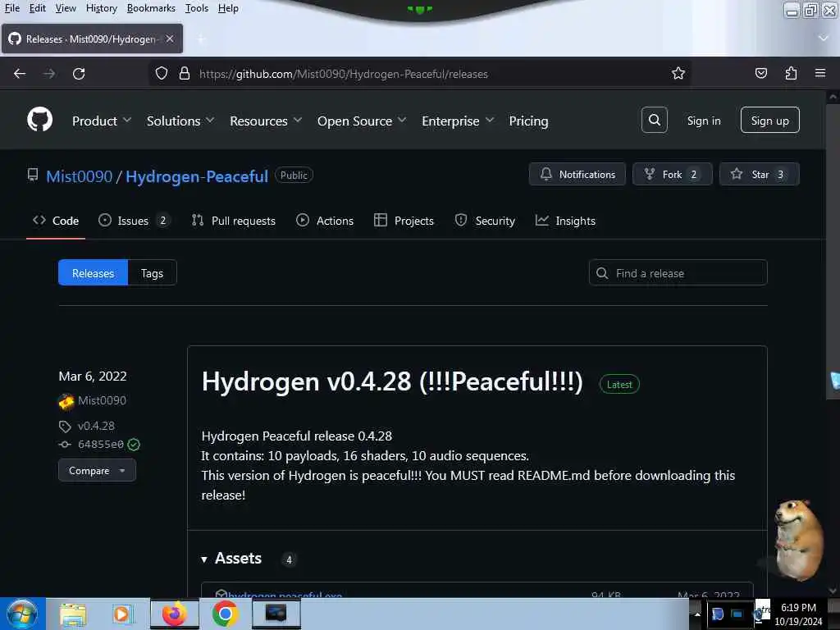Open the dark window taskbar app icon
This screenshot has width=840, height=630.
click(276, 614)
